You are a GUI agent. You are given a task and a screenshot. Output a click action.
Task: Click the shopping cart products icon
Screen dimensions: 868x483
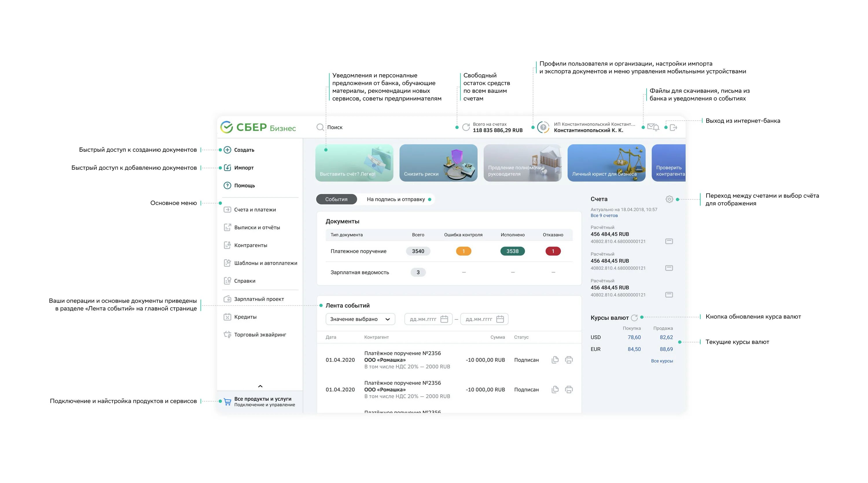tap(227, 401)
